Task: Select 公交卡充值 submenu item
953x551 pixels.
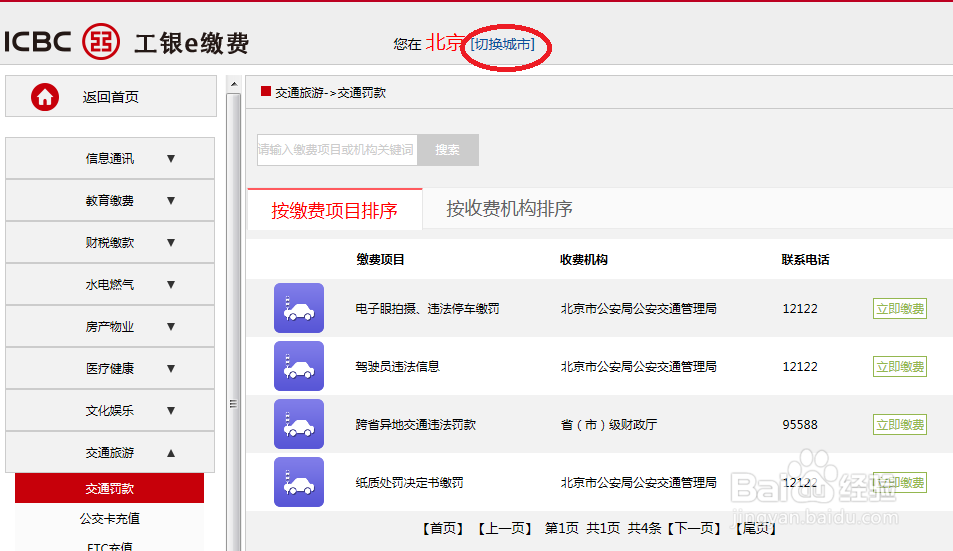Action: pyautogui.click(x=109, y=518)
